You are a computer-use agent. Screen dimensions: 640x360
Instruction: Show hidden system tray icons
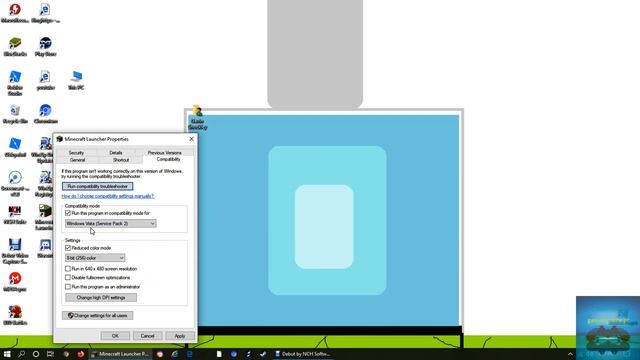point(570,354)
